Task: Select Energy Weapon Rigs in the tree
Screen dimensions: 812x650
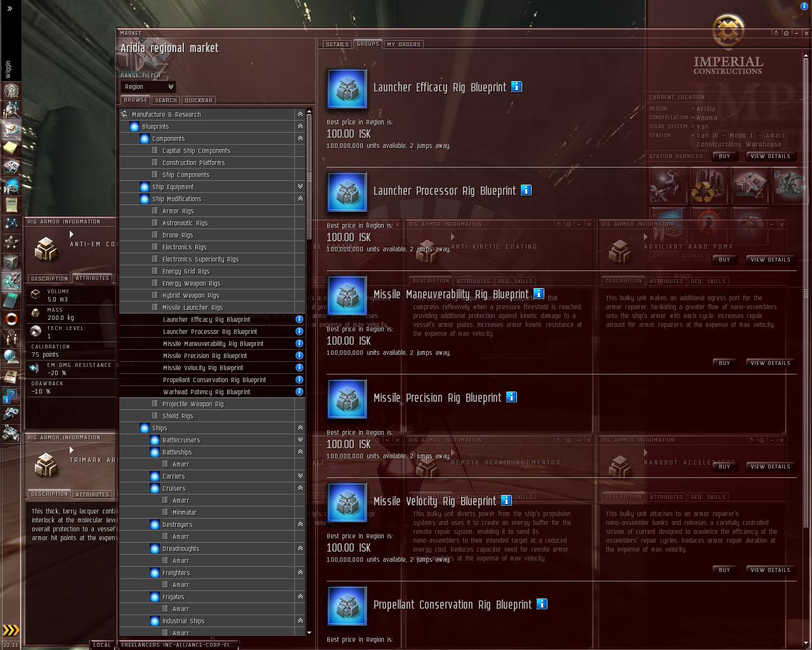Action: click(212, 283)
